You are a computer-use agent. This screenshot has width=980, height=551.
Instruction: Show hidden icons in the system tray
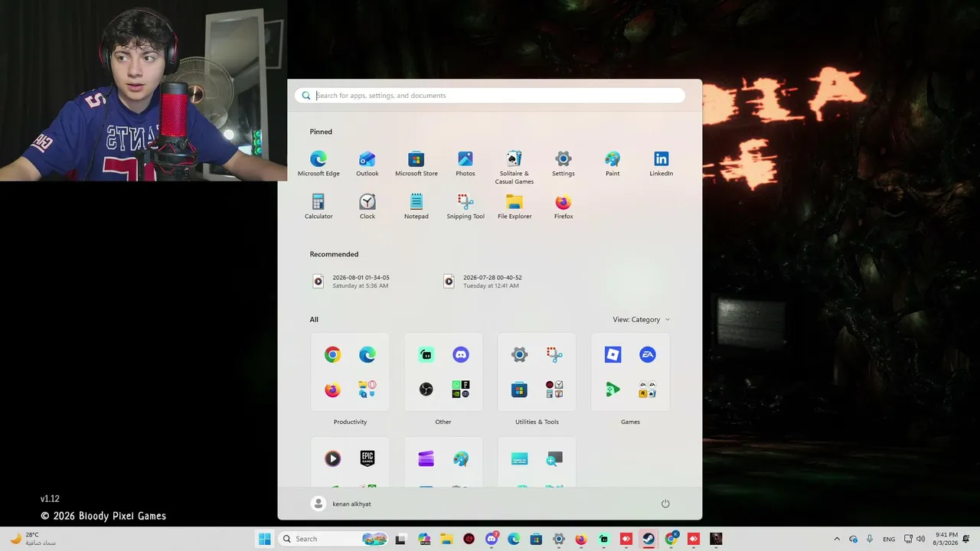point(837,539)
